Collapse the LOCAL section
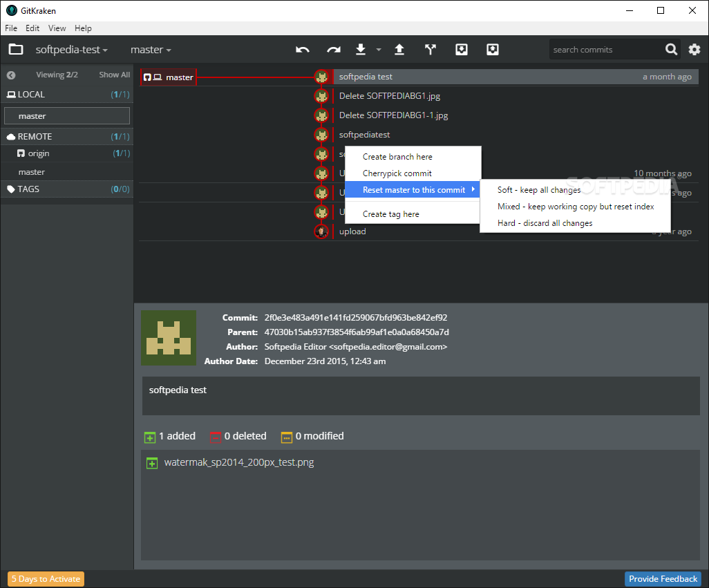Image resolution: width=709 pixels, height=588 pixels. click(67, 95)
